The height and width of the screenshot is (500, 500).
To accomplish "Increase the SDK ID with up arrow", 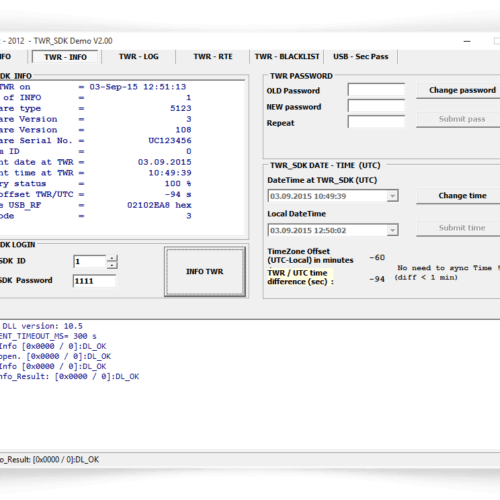I will point(112,258).
